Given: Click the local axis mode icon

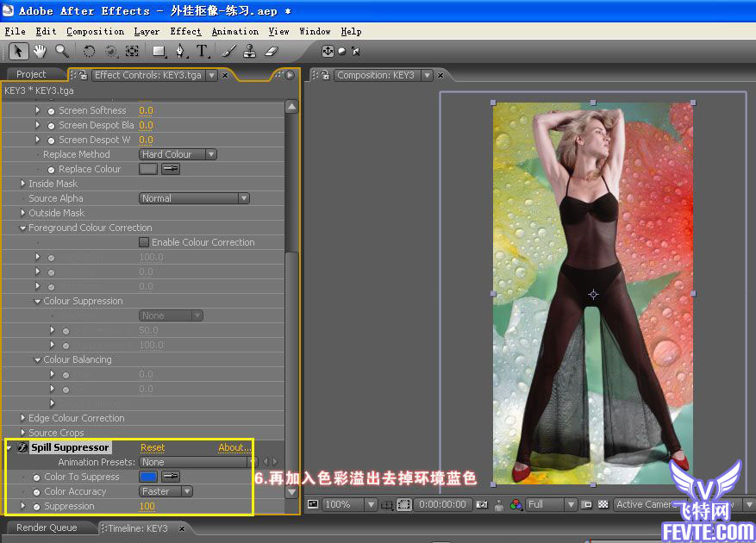Looking at the screenshot, I should 328,51.
